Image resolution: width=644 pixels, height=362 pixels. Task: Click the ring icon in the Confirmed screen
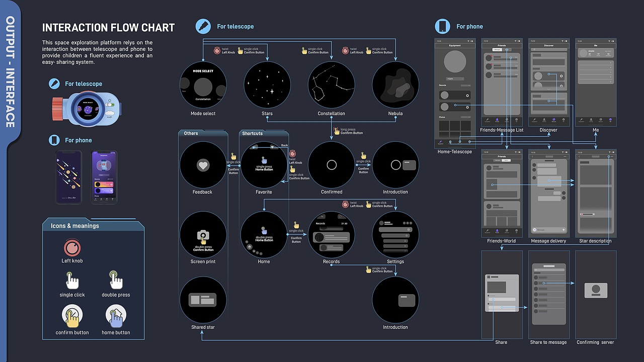332,165
